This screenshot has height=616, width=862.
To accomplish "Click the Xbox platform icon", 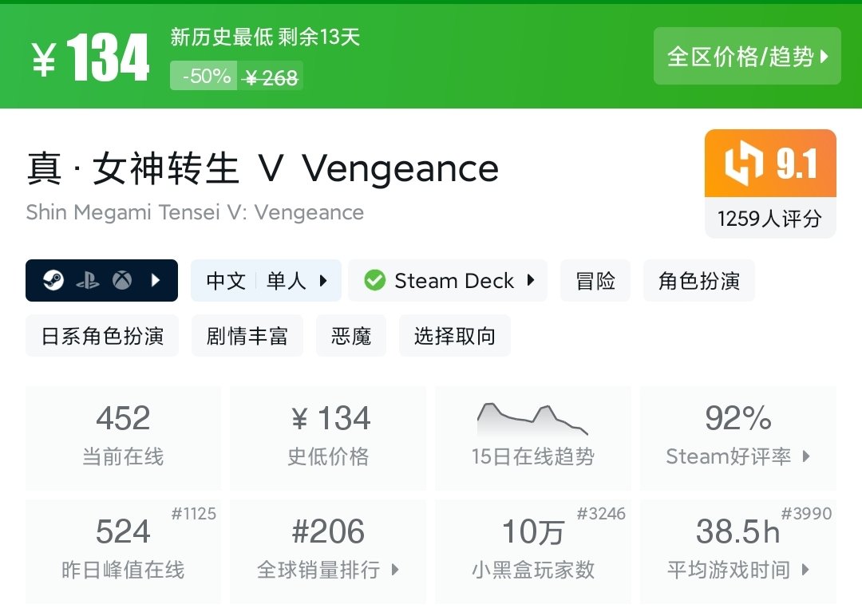I will (x=122, y=281).
